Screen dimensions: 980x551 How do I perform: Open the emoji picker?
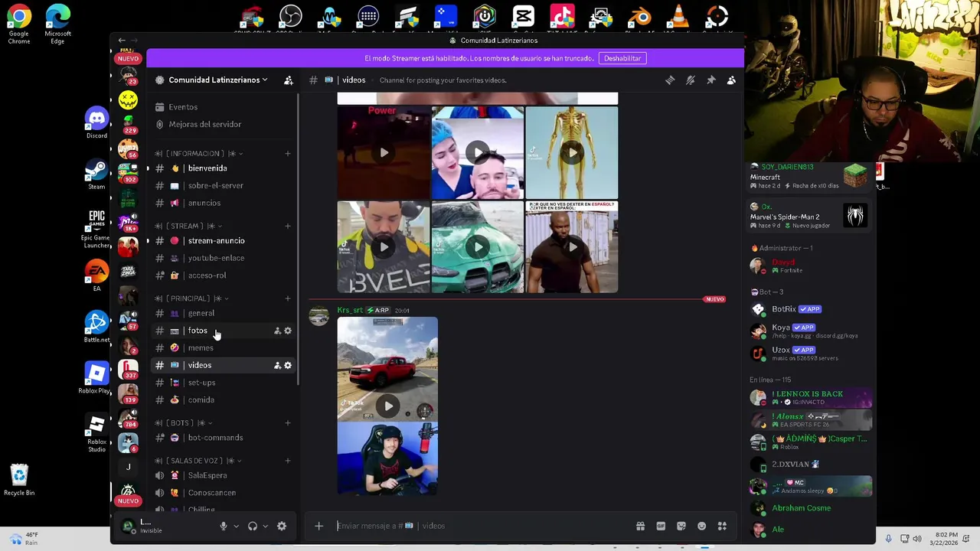pyautogui.click(x=701, y=526)
